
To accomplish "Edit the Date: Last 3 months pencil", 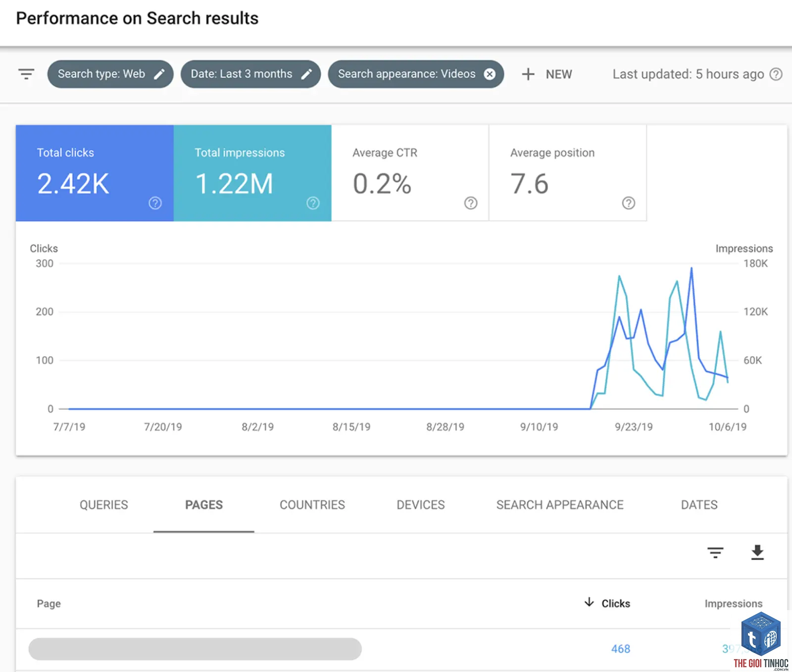I will (x=307, y=74).
